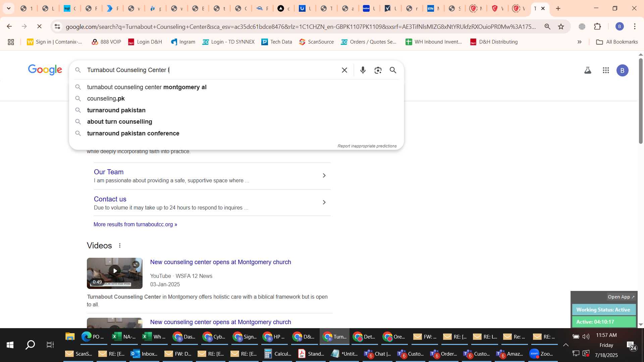The image size is (644, 362).
Task: Click into the Google search input field
Action: (211, 70)
